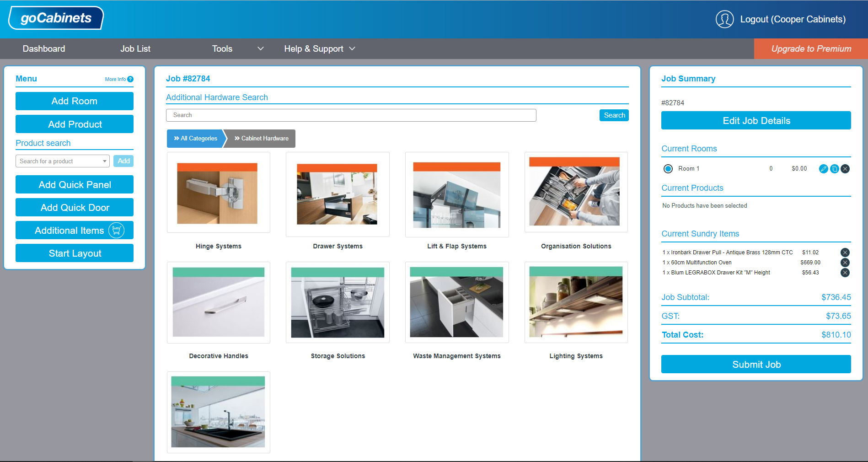
Task: Go to the Dashboard menu item
Action: click(x=44, y=48)
